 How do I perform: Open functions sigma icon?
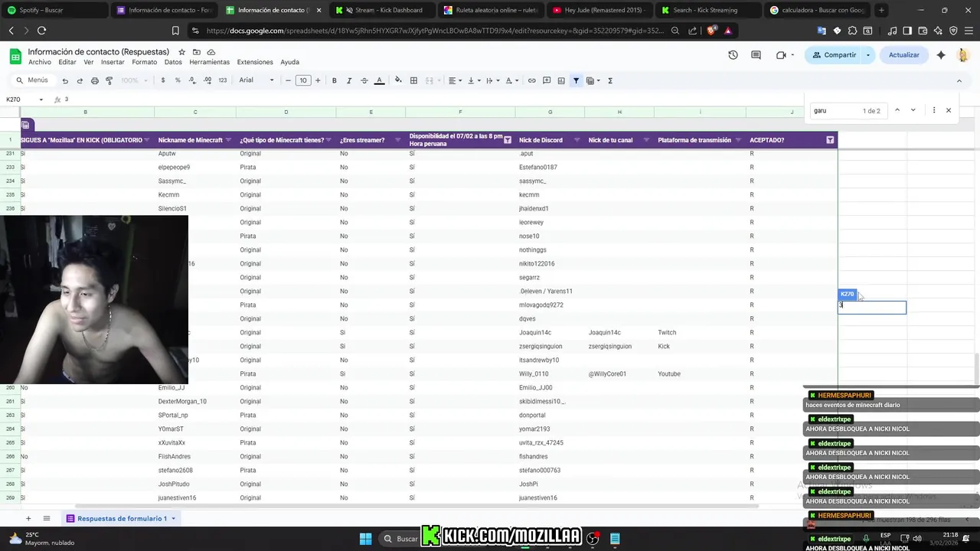pos(610,80)
